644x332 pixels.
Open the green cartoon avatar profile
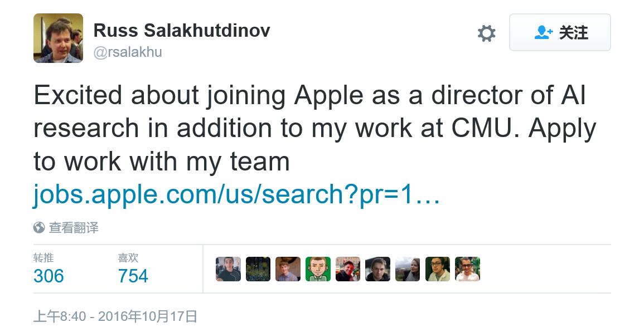[x=318, y=269]
